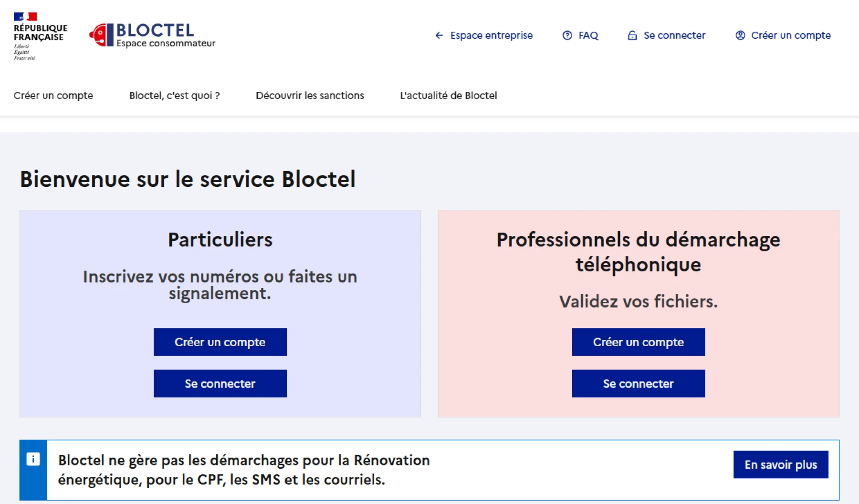This screenshot has width=859, height=504.
Task: Click the "En savoir plus" button
Action: point(781,464)
